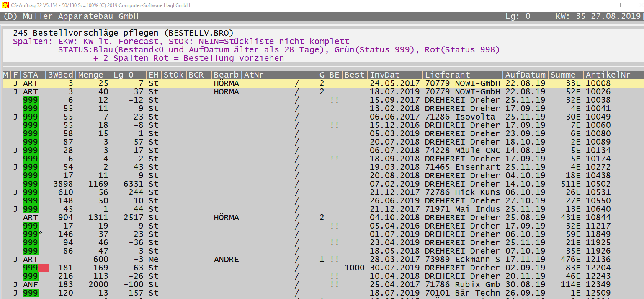The width and height of the screenshot is (644, 299).
Task: Select supplier 73989 Eckmann in row 12136
Action: 462,260
